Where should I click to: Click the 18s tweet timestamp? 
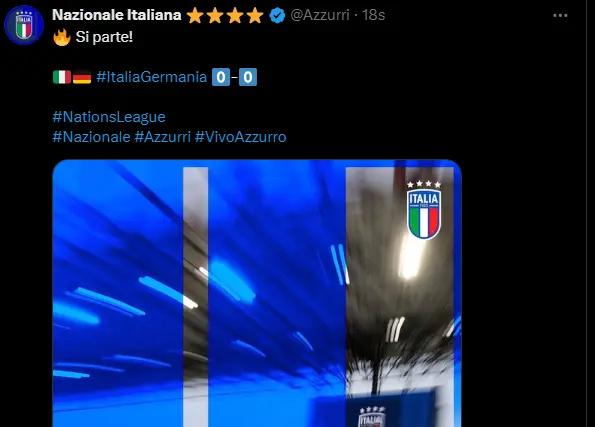click(x=373, y=15)
